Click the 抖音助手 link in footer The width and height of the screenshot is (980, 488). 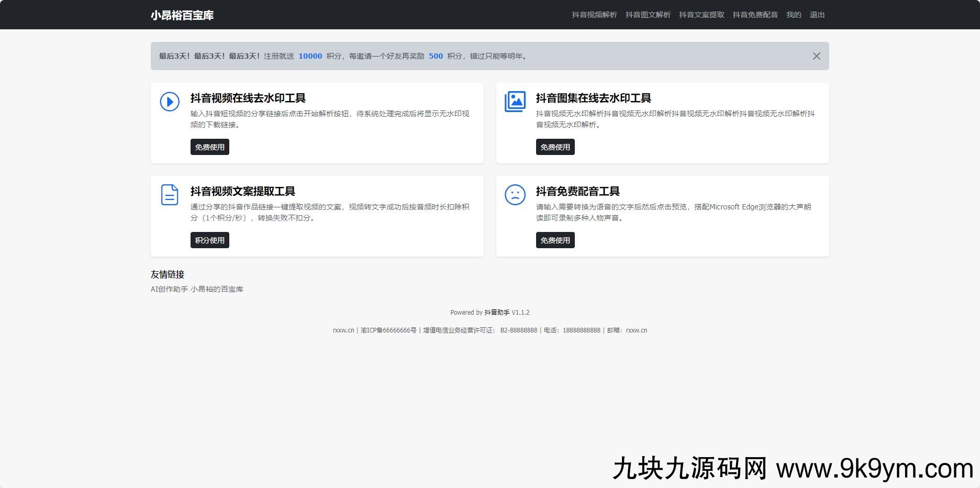[497, 313]
